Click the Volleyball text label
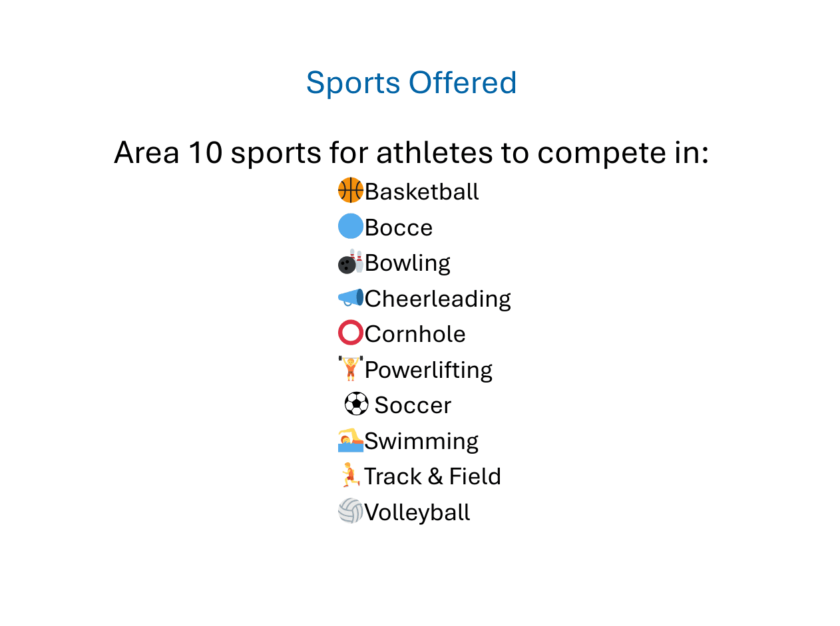This screenshot has height=626, width=840. (x=417, y=512)
